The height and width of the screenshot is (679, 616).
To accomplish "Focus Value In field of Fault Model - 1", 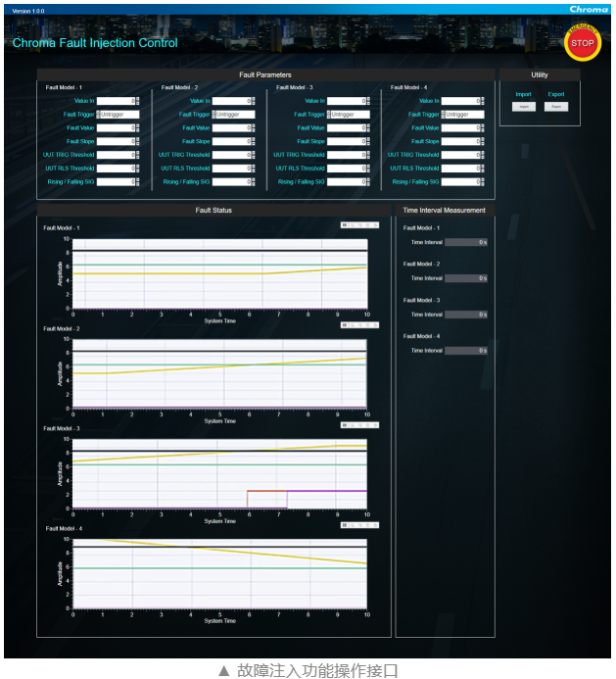I will 116,101.
